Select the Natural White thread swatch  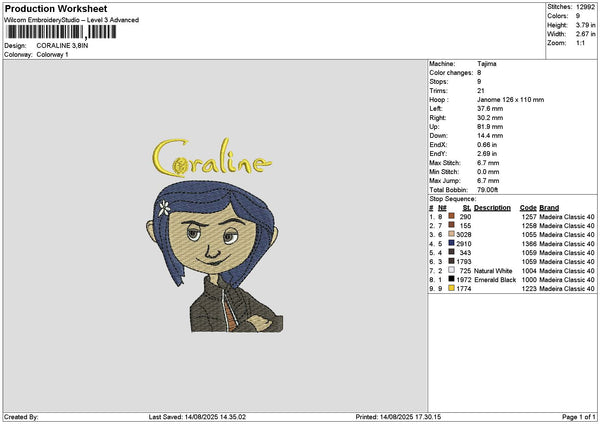pyautogui.click(x=452, y=270)
